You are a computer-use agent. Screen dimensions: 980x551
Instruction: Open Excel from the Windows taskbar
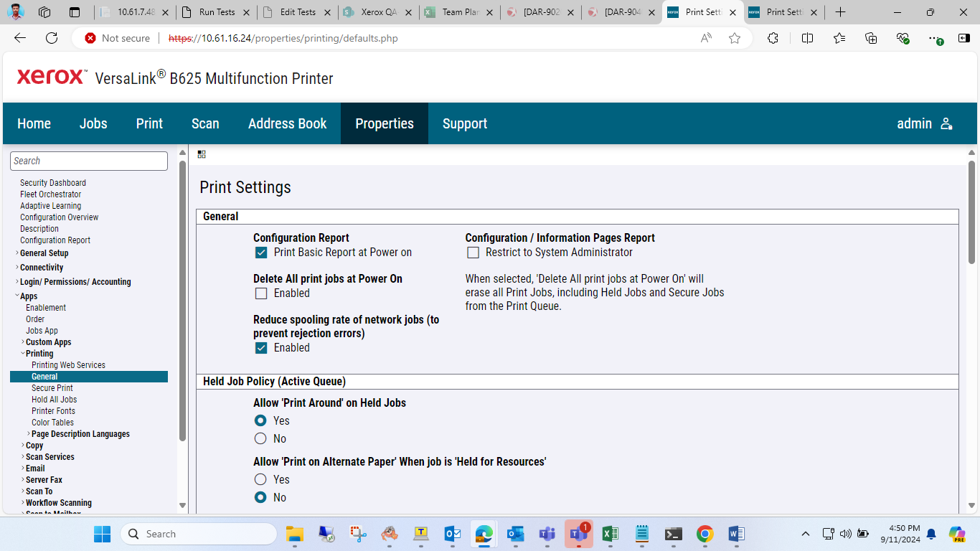click(x=610, y=534)
